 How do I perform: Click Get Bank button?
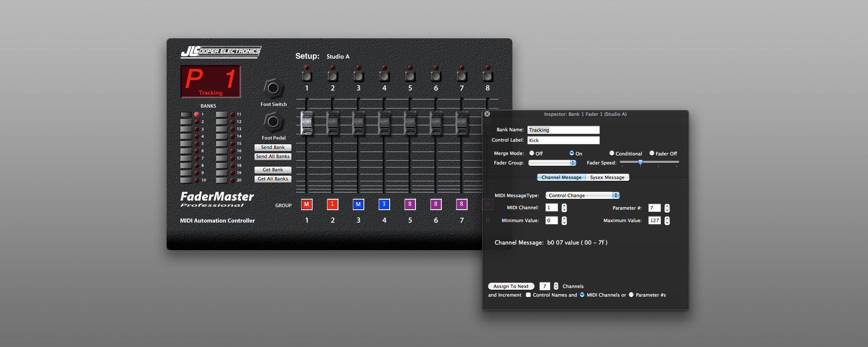273,170
